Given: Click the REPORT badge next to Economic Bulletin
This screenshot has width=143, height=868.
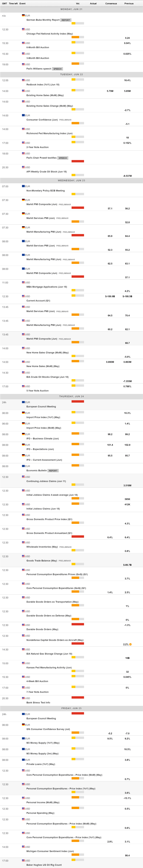Looking at the screenshot, I should [53, 470].
